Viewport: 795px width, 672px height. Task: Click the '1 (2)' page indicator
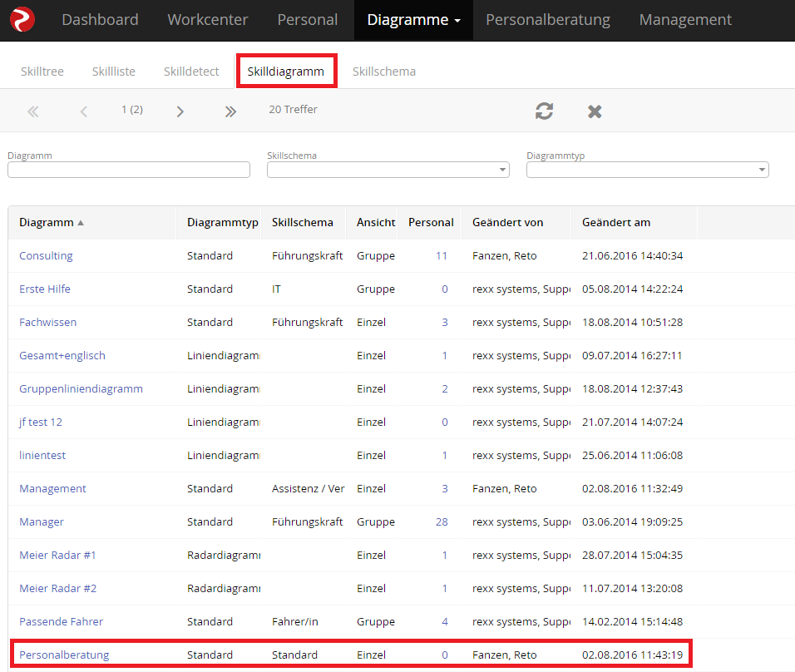click(x=132, y=110)
